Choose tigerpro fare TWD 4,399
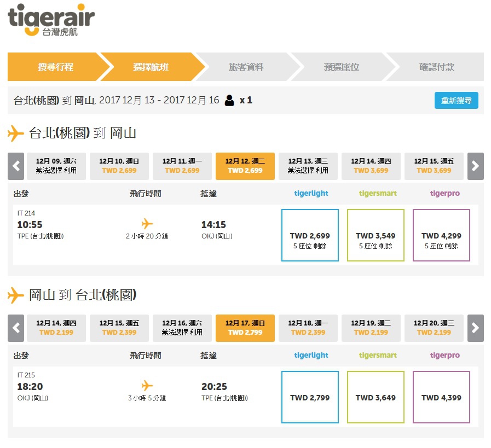Screen dimensions: 491x448 click(x=442, y=397)
